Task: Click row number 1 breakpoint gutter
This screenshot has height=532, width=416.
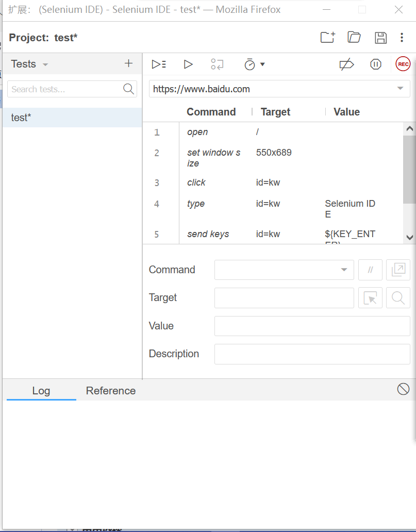Action: [157, 132]
